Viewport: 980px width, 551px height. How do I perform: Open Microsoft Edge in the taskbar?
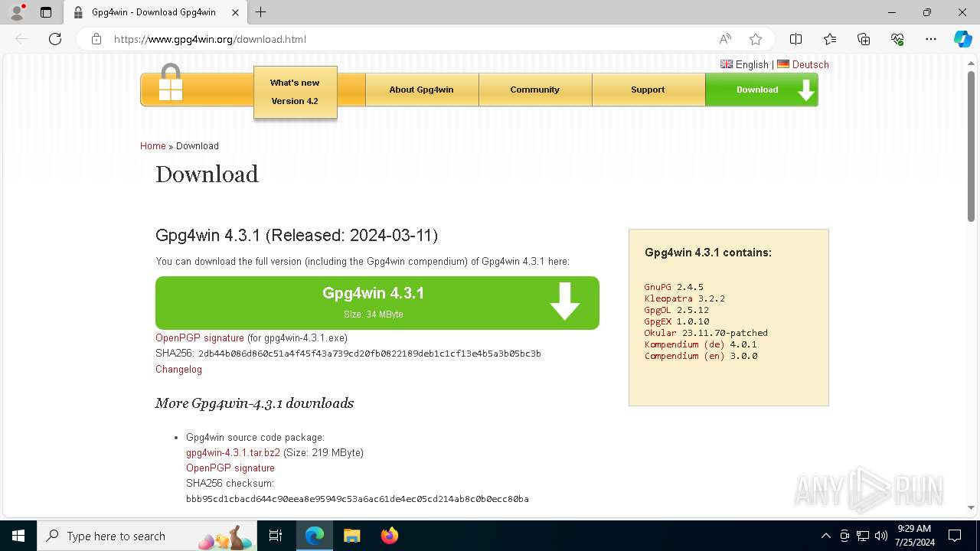point(315,536)
